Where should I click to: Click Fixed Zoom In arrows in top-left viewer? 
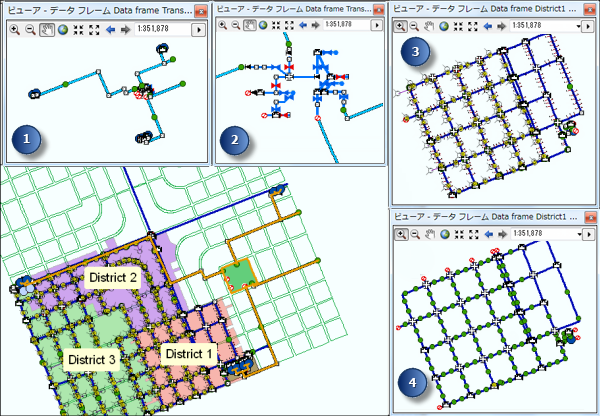[78, 29]
